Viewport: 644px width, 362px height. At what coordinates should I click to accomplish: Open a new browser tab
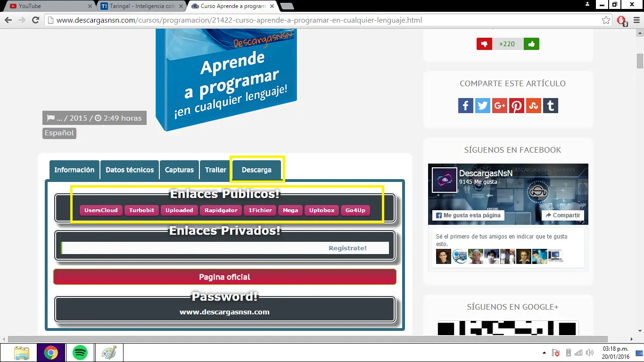tap(287, 6)
